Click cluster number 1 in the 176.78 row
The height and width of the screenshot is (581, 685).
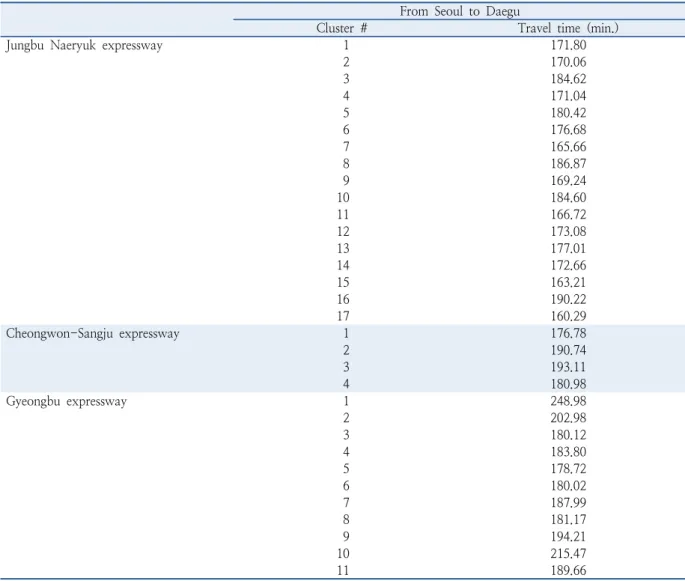(x=346, y=333)
